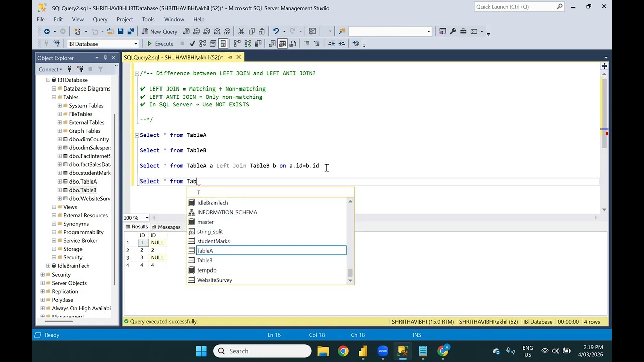Open the Tools menu
The height and width of the screenshot is (362, 644).
pos(148,19)
